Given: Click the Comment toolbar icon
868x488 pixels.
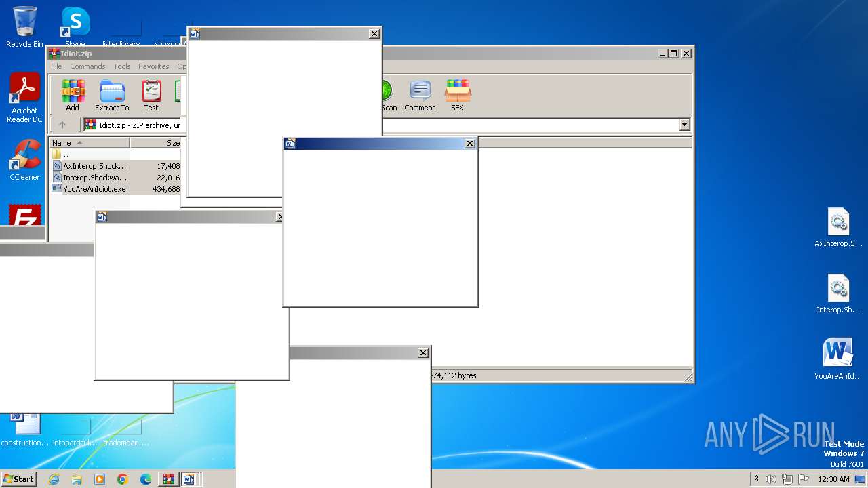Looking at the screenshot, I should 420,96.
